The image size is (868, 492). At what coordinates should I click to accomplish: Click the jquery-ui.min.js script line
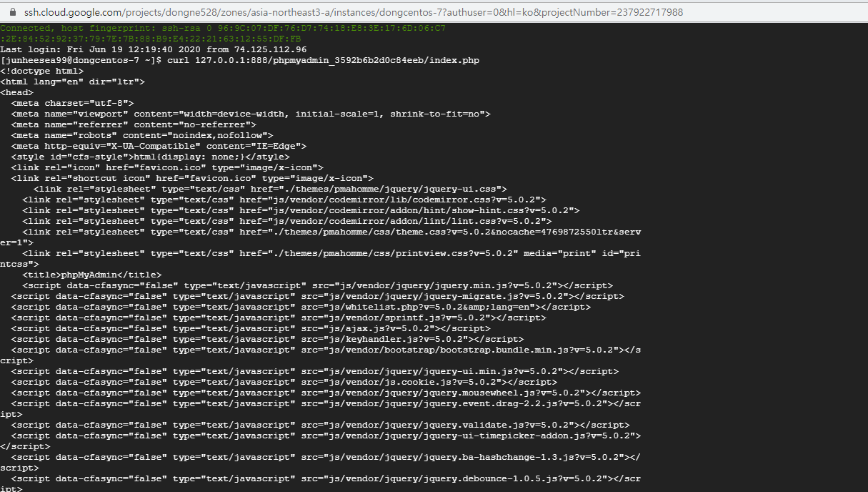pyautogui.click(x=315, y=371)
